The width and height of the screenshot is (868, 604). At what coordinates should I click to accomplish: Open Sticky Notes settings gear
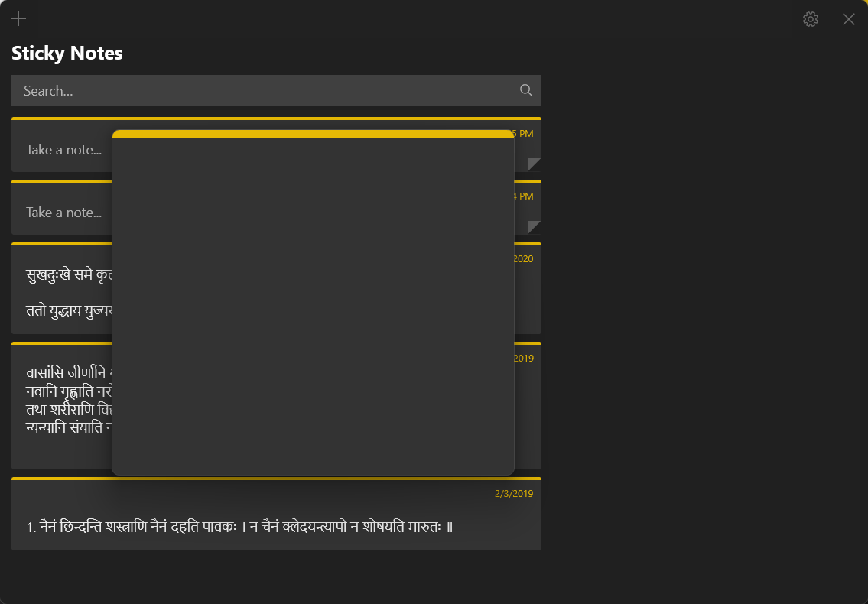(x=811, y=19)
